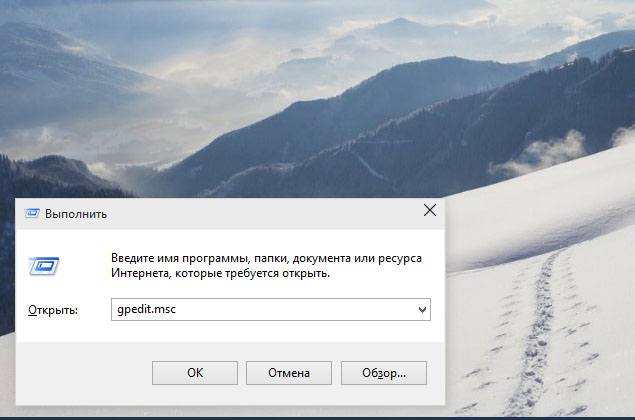Image resolution: width=635 pixels, height=420 pixels.
Task: Click the Run icon in title bar
Action: coord(32,213)
